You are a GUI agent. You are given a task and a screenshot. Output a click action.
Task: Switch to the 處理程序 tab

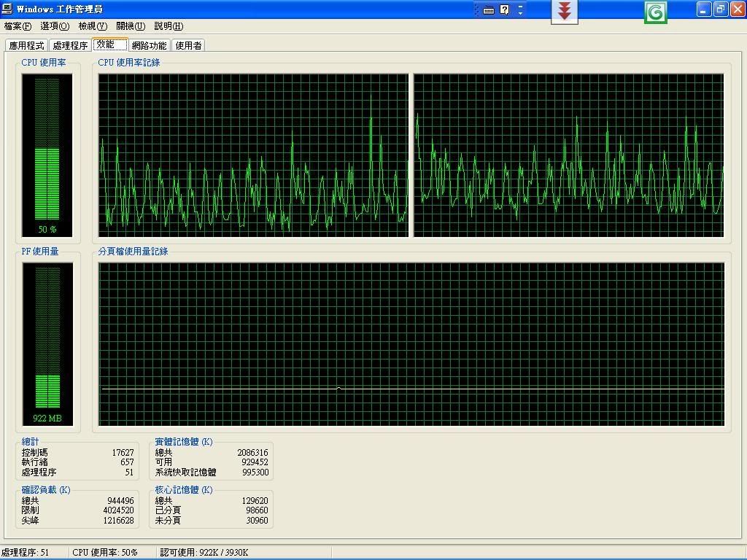point(70,45)
